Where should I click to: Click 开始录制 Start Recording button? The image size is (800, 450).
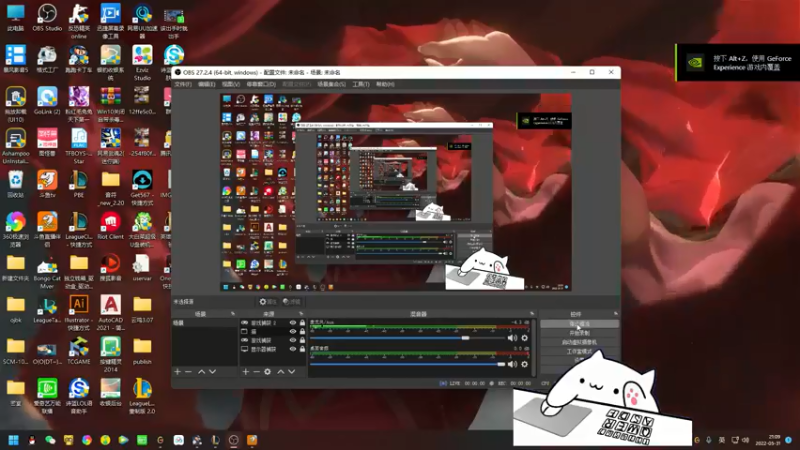[580, 333]
